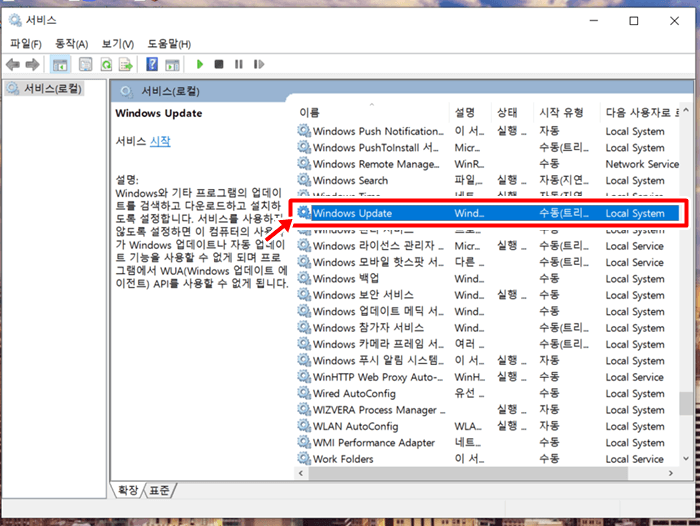The height and width of the screenshot is (526, 700).
Task: Open the 파일(F) menu
Action: [x=26, y=44]
